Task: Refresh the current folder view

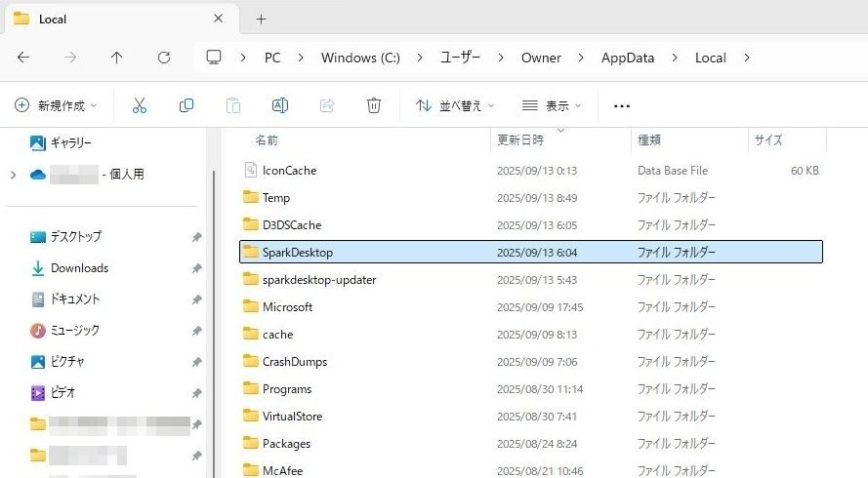Action: click(164, 57)
